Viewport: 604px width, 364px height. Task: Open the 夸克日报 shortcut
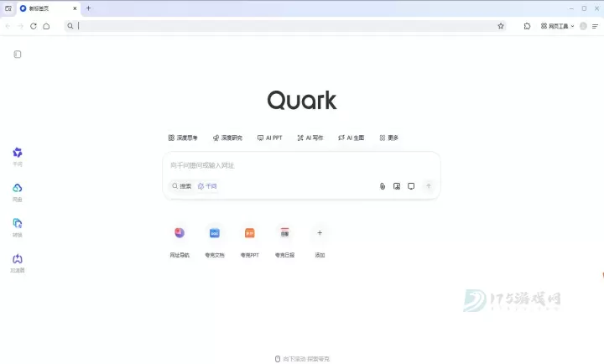[284, 242]
